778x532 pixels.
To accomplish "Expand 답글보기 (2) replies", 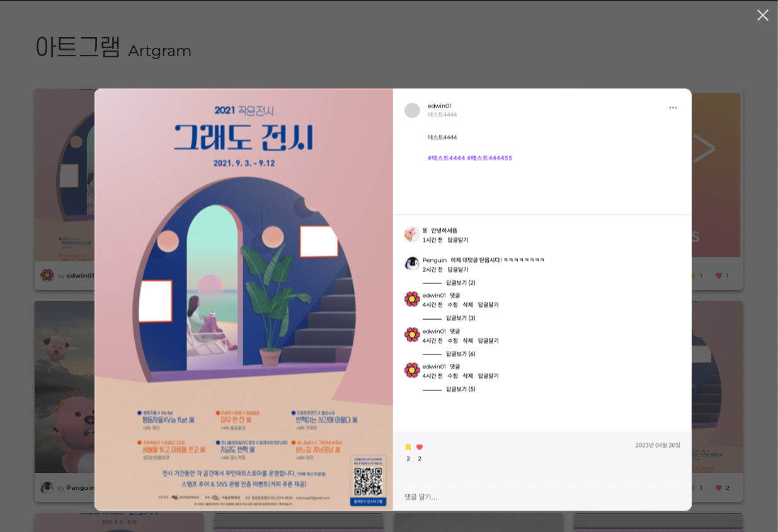I will click(461, 283).
